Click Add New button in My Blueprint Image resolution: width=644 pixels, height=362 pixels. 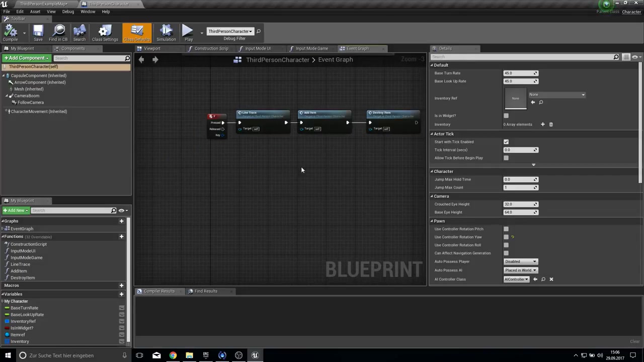pos(15,211)
